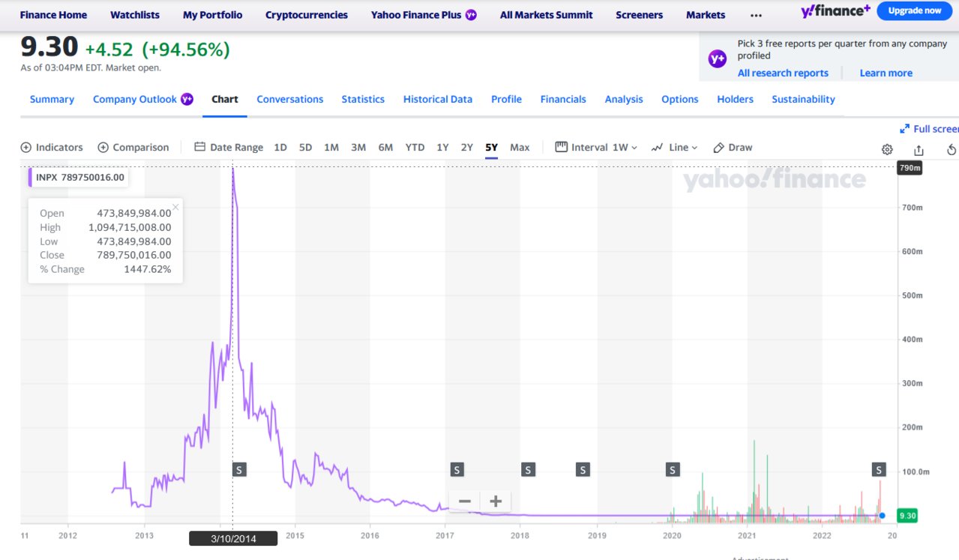Open the Date Range picker

click(x=229, y=148)
